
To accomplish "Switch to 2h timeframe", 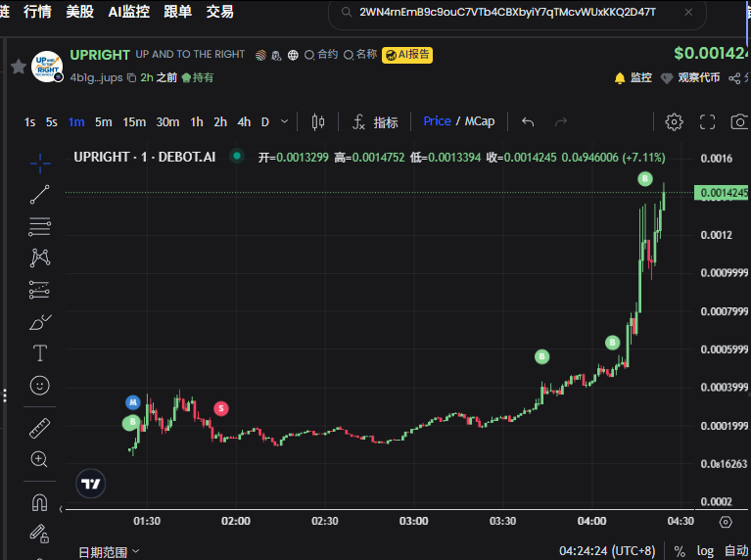I will [220, 122].
